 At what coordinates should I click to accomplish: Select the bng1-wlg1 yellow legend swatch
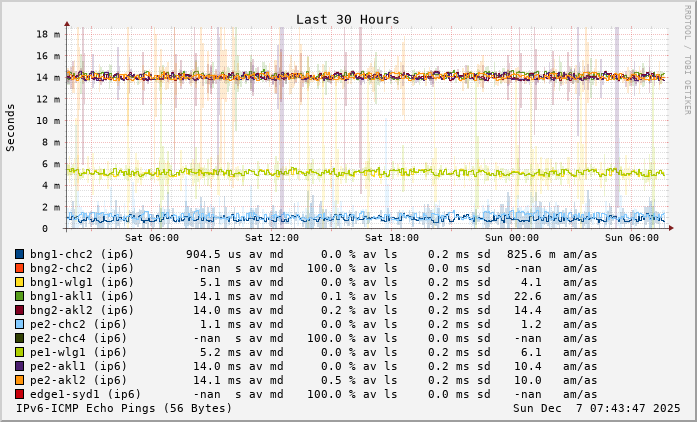20,282
